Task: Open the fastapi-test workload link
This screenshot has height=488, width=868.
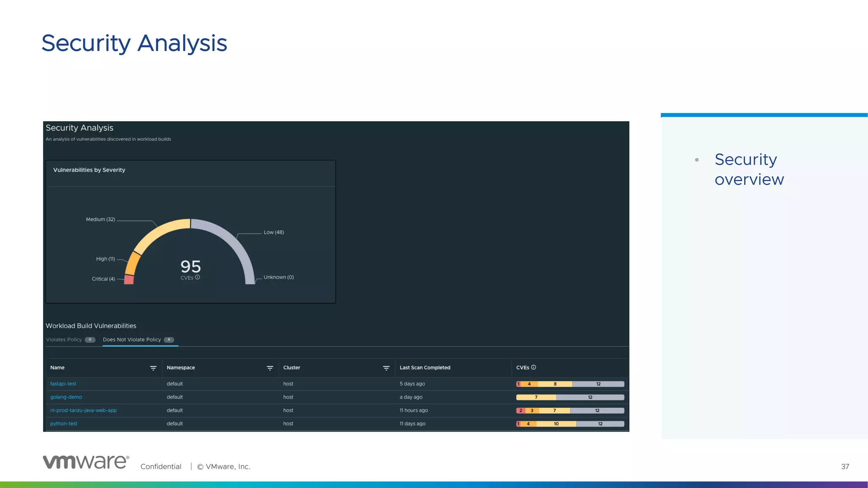Action: (63, 384)
